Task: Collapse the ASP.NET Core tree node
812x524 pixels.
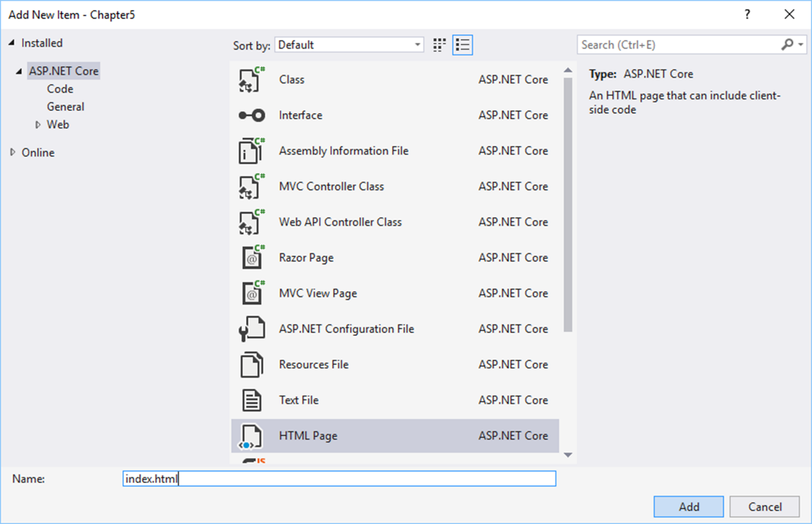Action: pos(20,71)
